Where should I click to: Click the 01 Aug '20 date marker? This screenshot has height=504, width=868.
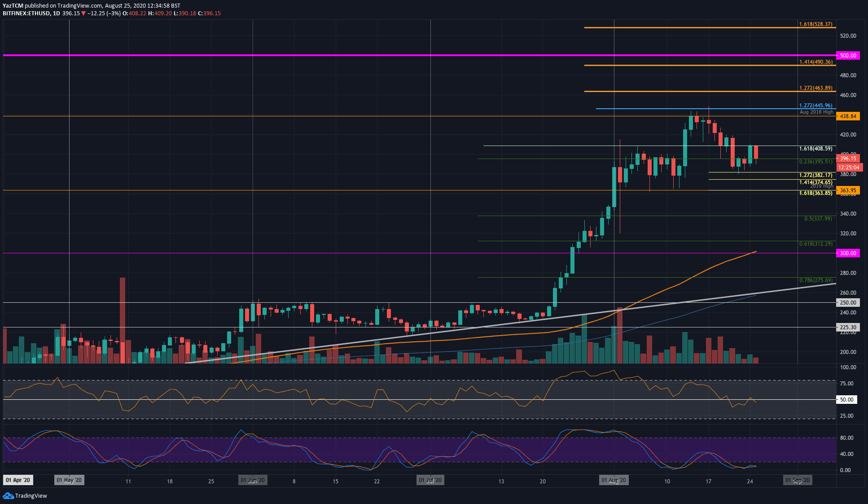tap(614, 480)
